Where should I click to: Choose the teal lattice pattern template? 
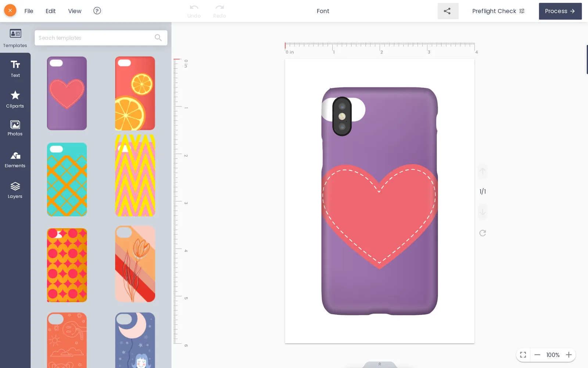pyautogui.click(x=67, y=179)
